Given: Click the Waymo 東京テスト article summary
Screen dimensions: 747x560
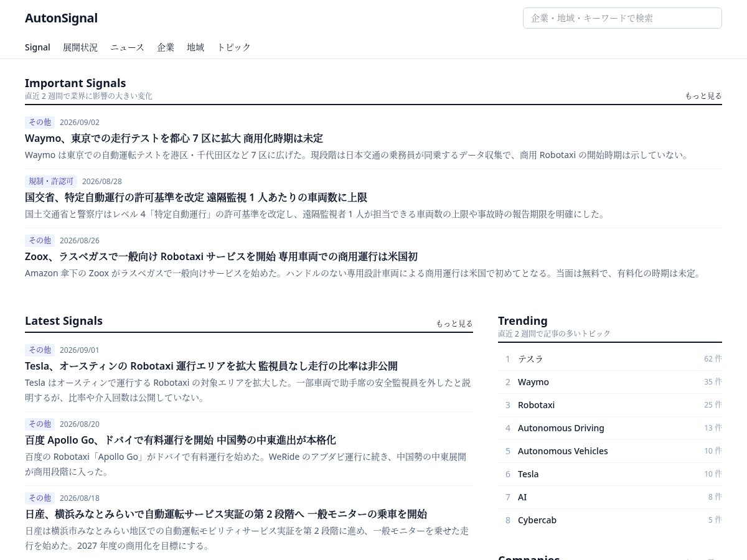Looking at the screenshot, I should 356,155.
